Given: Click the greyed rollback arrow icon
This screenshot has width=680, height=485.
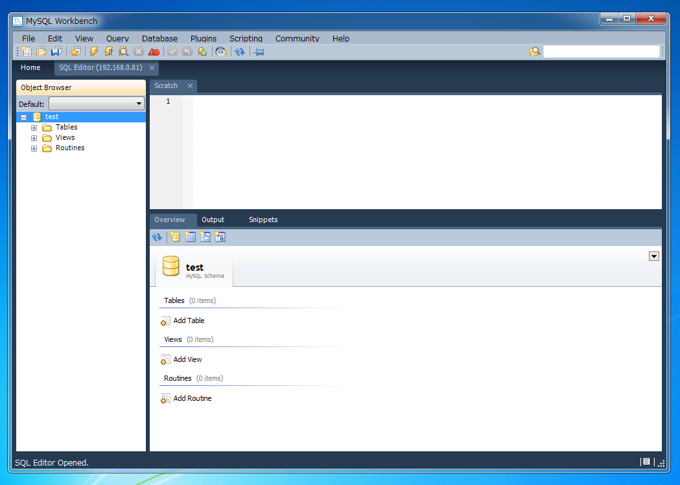Looking at the screenshot, I should click(x=187, y=52).
